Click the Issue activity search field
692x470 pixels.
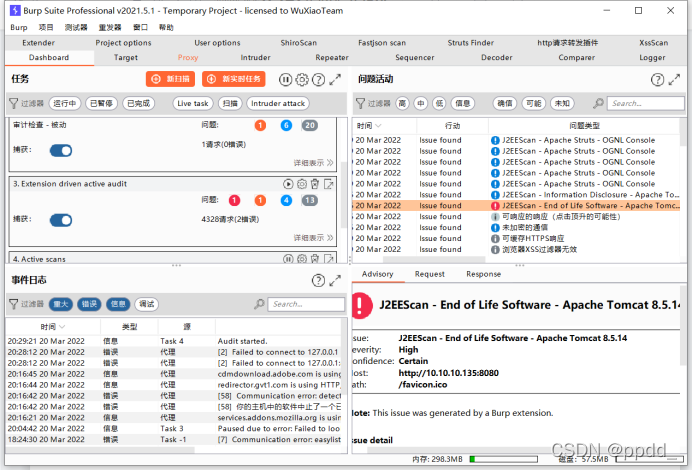pos(646,103)
